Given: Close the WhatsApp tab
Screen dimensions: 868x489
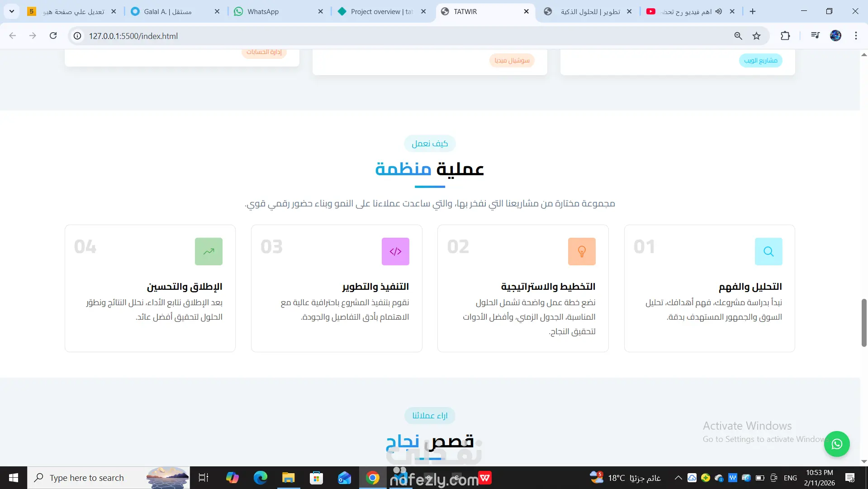Looking at the screenshot, I should coord(321,11).
